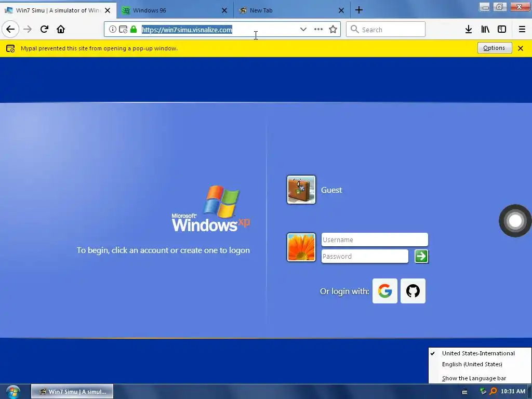Bookmark this page with the star
This screenshot has height=399, width=532.
pos(333,30)
